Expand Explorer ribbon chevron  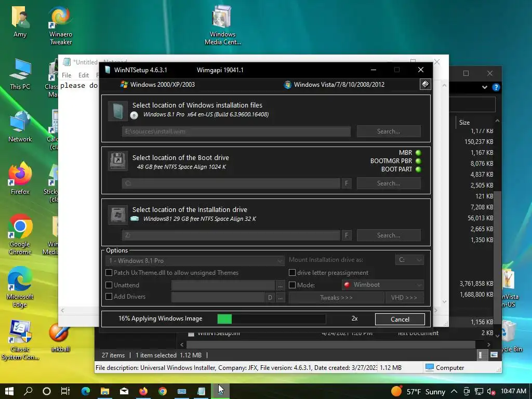[485, 87]
